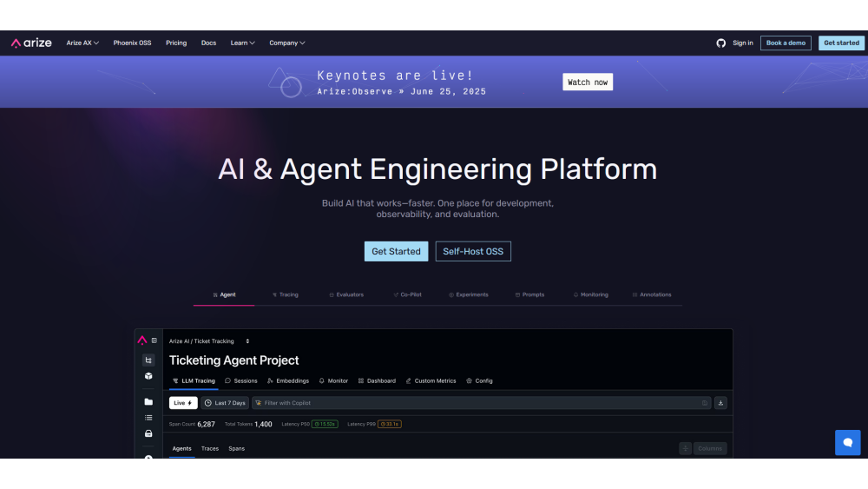Viewport: 868px width, 489px height.
Task: Click the folder icon in the dashboard sidebar
Action: click(148, 402)
